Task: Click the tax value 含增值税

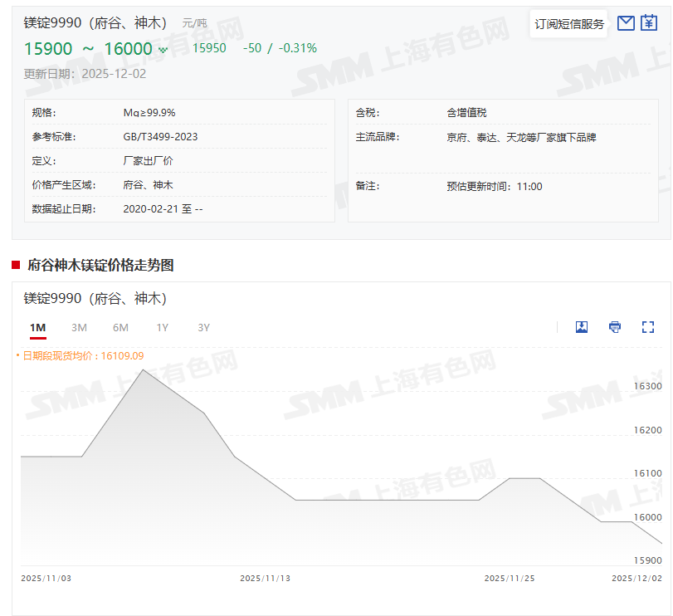Action: pyautogui.click(x=466, y=113)
